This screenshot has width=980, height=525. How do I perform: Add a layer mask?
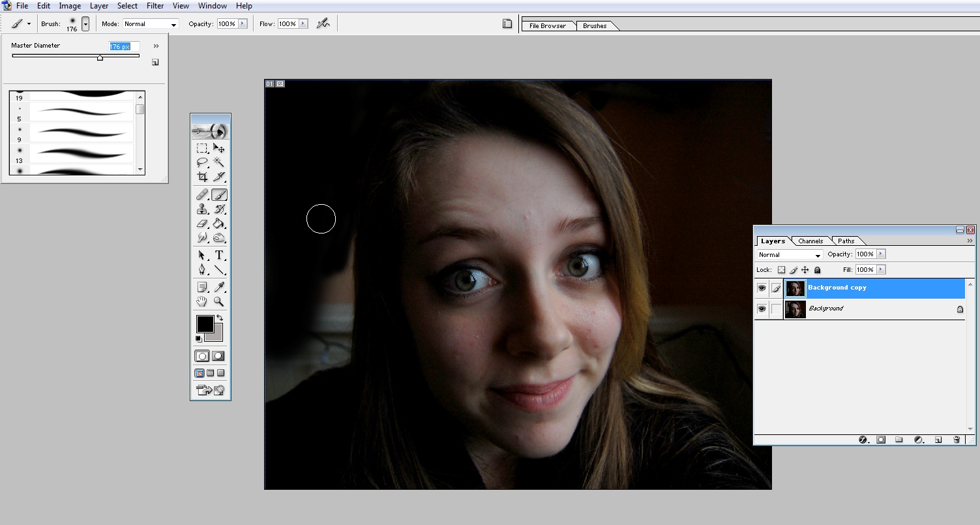(881, 440)
